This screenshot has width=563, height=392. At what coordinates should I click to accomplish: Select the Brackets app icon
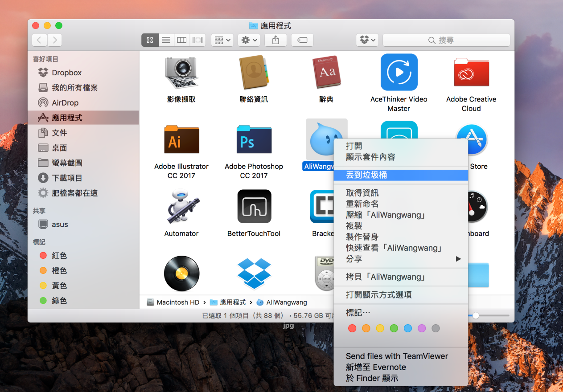tap(322, 206)
